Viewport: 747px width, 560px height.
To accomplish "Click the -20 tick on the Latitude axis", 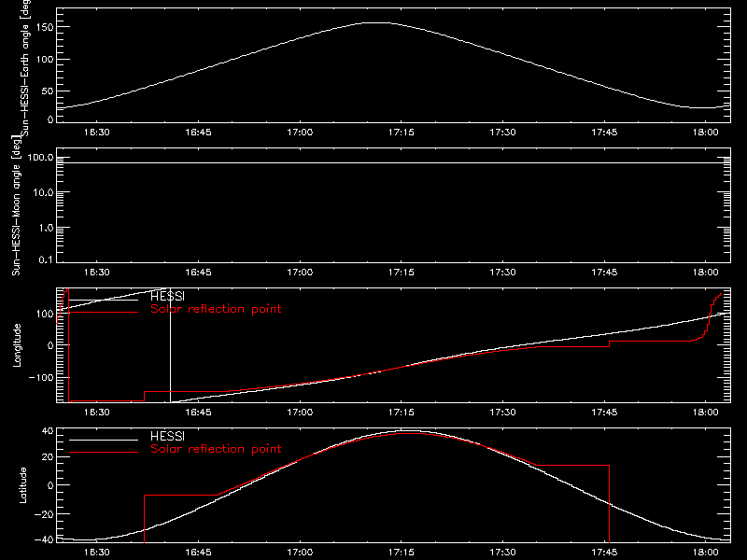I will [44, 514].
